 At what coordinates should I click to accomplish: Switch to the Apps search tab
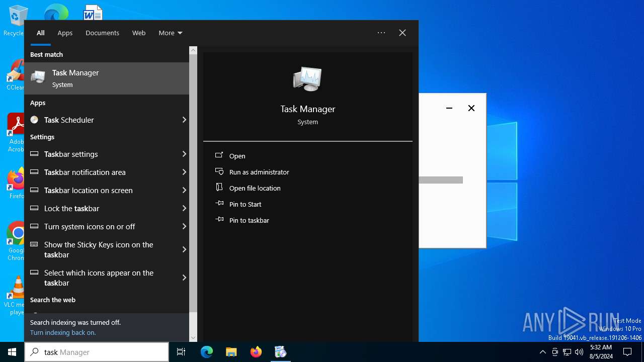click(x=65, y=33)
